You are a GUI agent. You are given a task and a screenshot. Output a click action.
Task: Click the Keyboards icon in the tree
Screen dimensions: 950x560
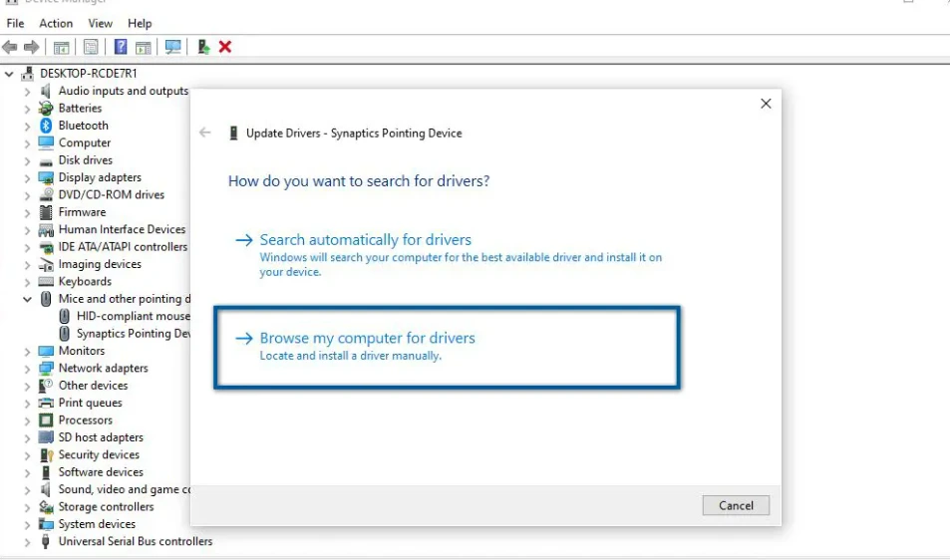(46, 282)
